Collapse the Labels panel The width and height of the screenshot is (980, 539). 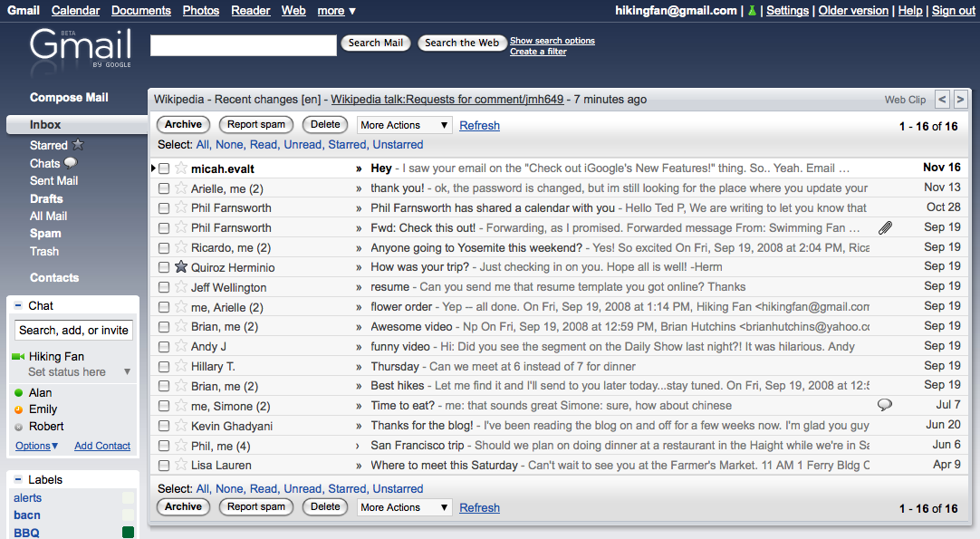18,479
